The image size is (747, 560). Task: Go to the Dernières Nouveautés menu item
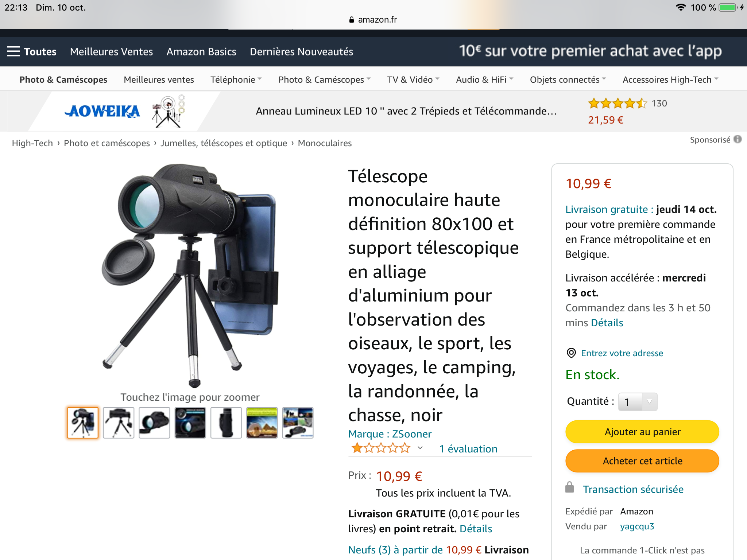(x=301, y=51)
